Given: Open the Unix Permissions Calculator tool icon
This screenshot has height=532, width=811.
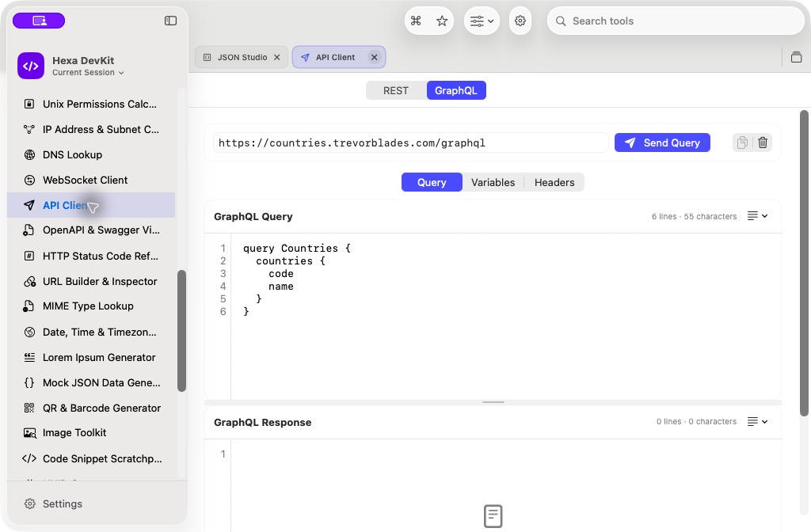Looking at the screenshot, I should (29, 104).
